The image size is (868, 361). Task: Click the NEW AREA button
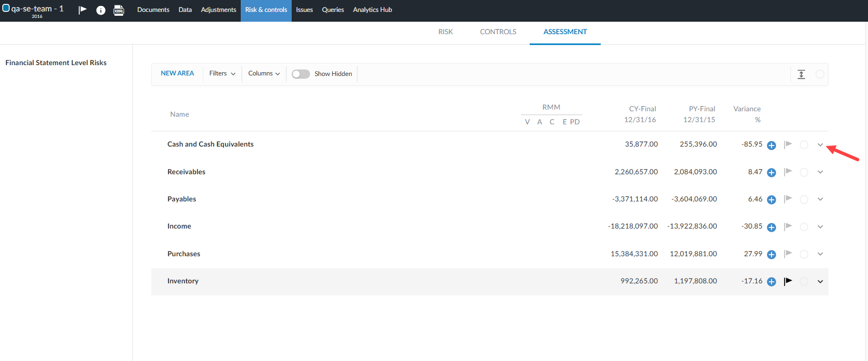click(177, 73)
